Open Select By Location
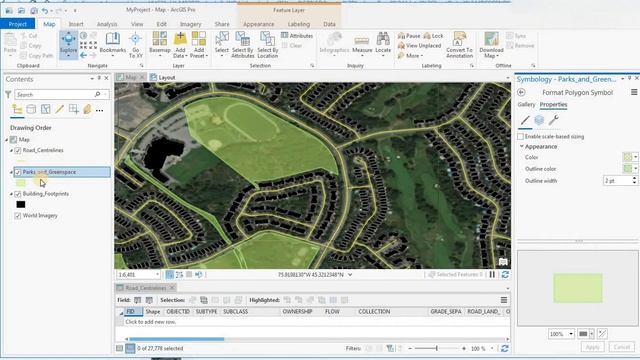 (267, 45)
